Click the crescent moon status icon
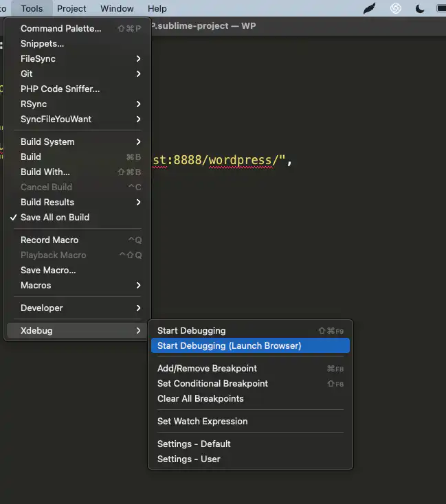The height and width of the screenshot is (504, 446). tap(420, 9)
